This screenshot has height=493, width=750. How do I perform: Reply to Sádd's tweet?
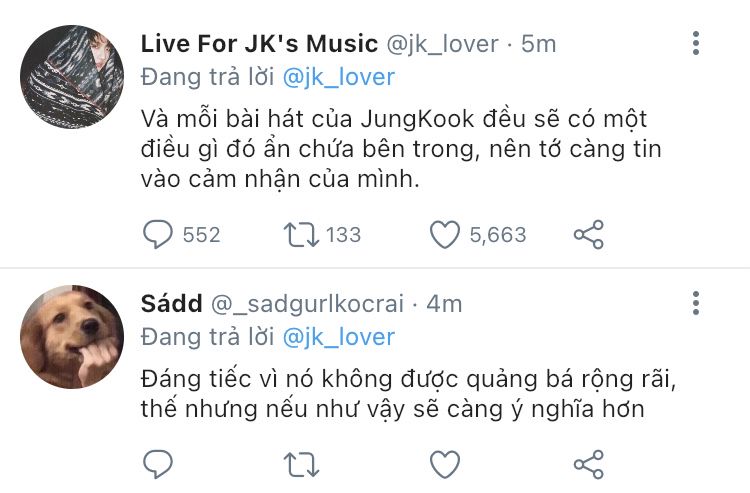tap(157, 464)
